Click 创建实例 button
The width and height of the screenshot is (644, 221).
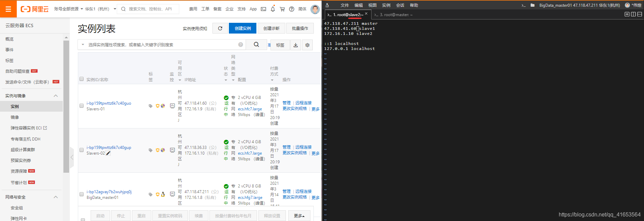click(x=243, y=29)
